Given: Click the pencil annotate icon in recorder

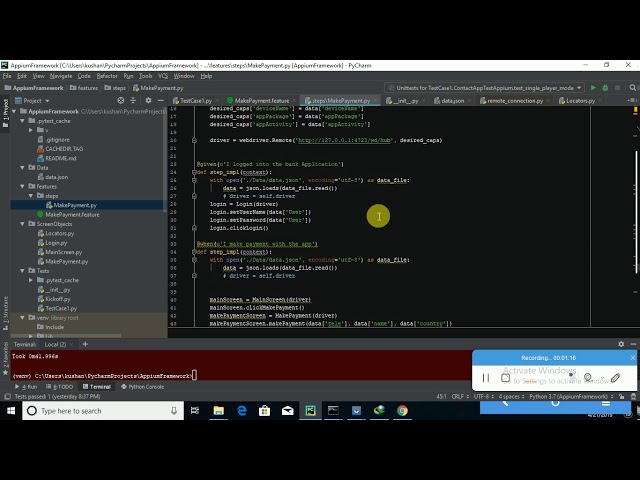Looking at the screenshot, I should [x=616, y=378].
